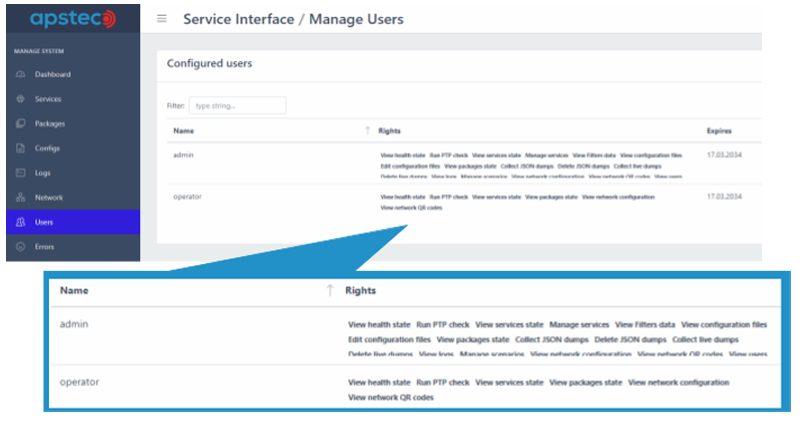This screenshot has width=802, height=423.
Task: Click the Expires column header
Action: click(x=719, y=131)
